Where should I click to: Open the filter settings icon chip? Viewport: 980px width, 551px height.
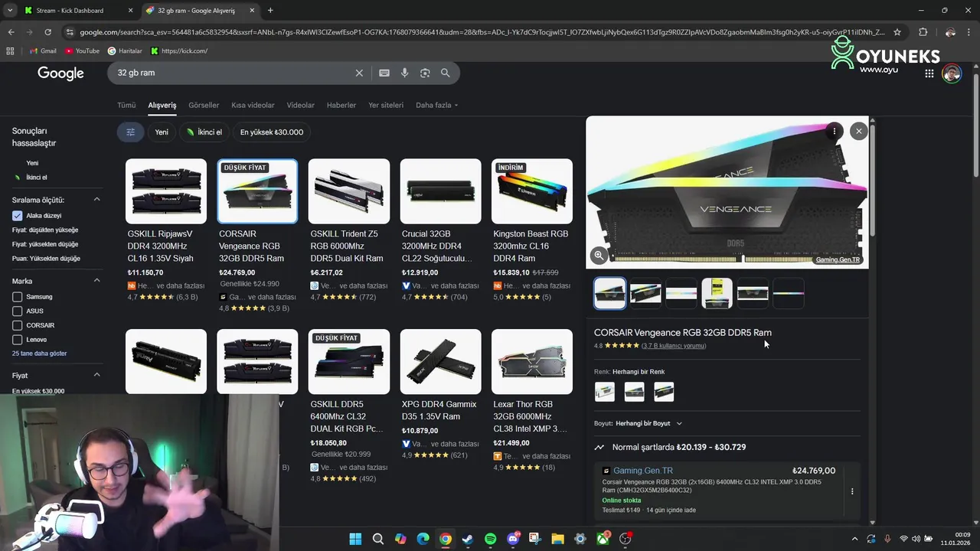(x=131, y=132)
